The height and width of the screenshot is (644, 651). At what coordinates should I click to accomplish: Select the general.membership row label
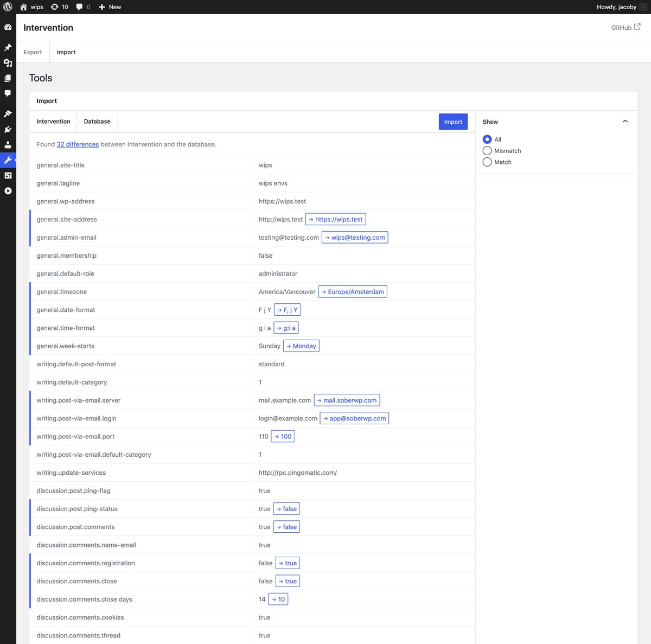[x=66, y=256]
